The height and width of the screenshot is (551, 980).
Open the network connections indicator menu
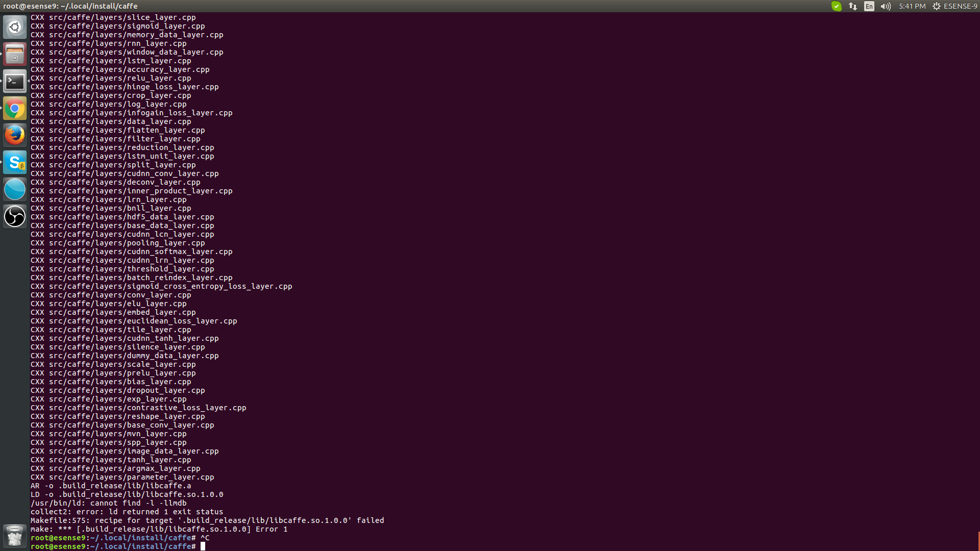852,7
